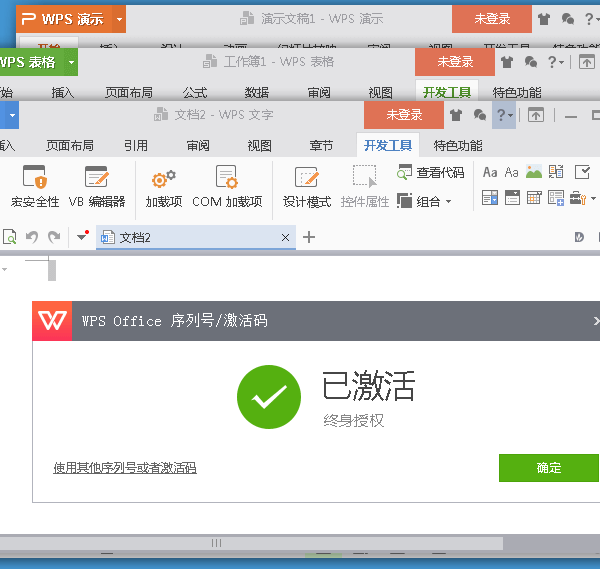600x569 pixels.
Task: Launch the VB 编辑器 editor
Action: [x=97, y=187]
